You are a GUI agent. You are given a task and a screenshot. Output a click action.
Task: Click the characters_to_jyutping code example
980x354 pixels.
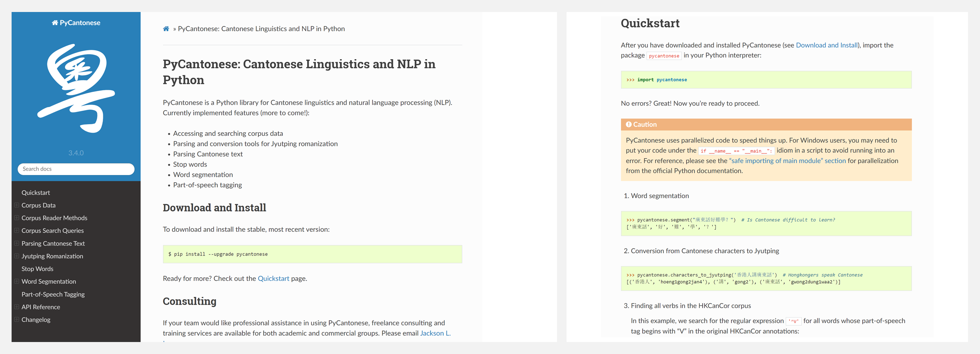tap(766, 278)
